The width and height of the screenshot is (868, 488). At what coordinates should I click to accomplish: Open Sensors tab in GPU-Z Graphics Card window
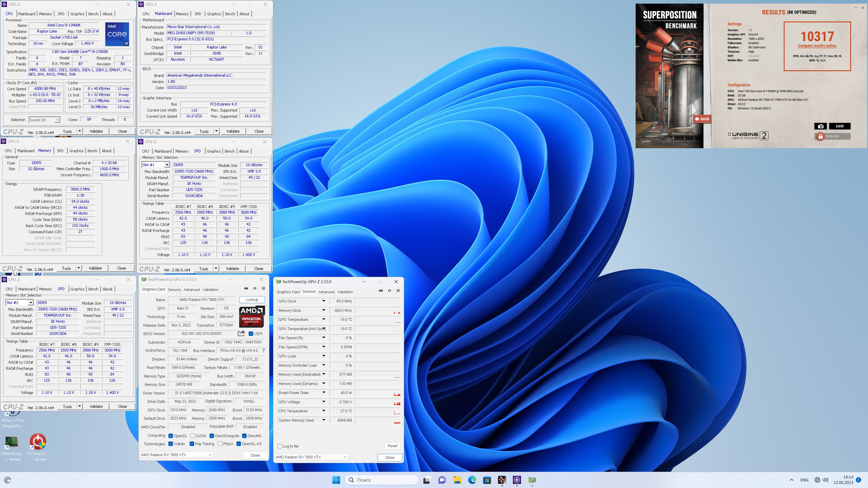tap(174, 290)
